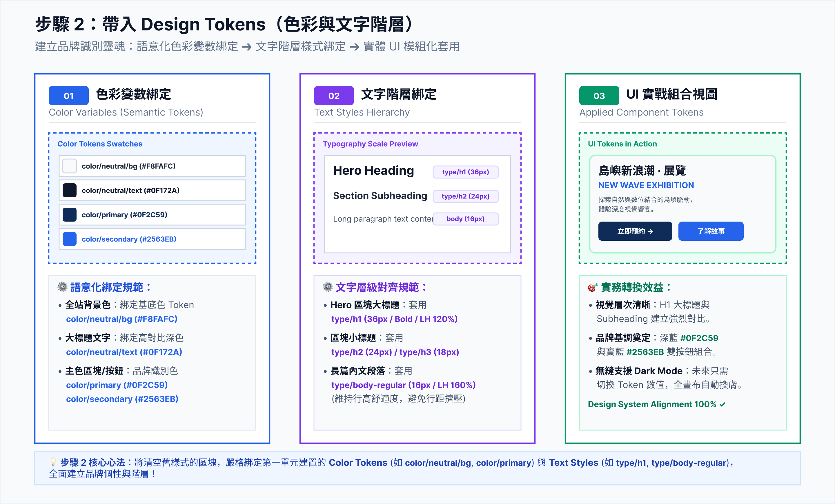The height and width of the screenshot is (504, 835).
Task: Pick the color/secondary #2563EB swatch
Action: [x=70, y=239]
